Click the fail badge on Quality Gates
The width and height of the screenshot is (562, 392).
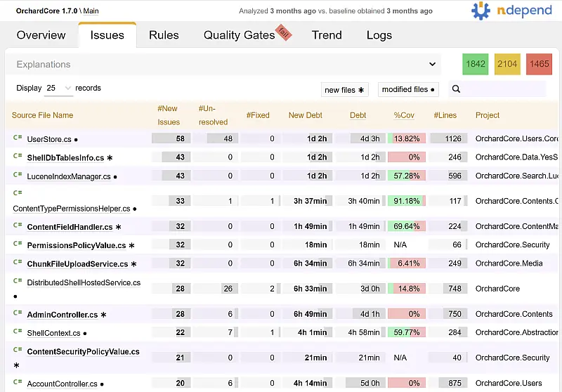coord(284,32)
